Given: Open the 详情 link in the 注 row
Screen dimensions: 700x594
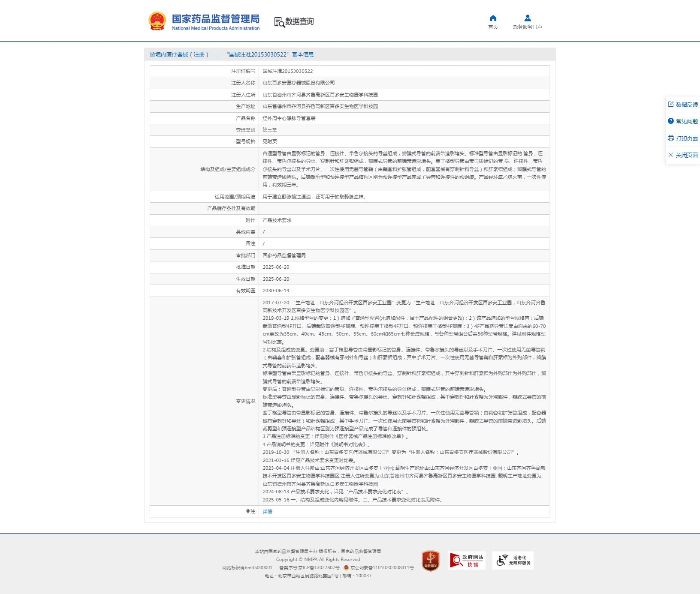Looking at the screenshot, I should pyautogui.click(x=267, y=512).
